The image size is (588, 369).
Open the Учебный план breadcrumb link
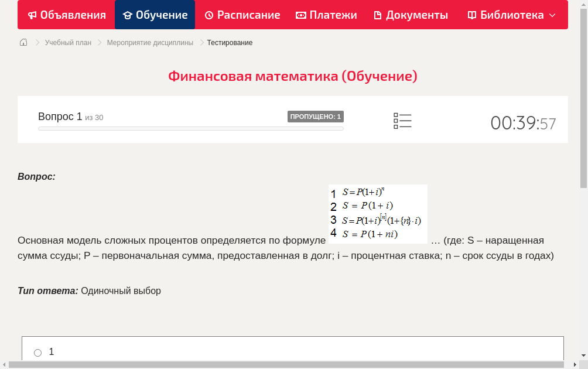(67, 42)
